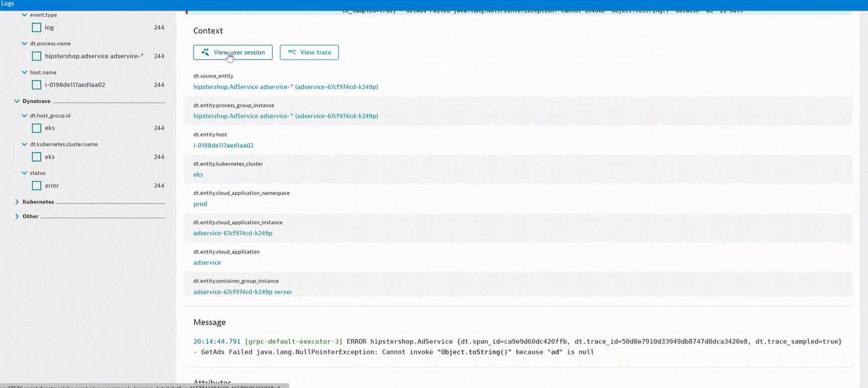Open process_group_instance hipstershop.AdService link
Screen dimensions: 868x388
coord(286,116)
